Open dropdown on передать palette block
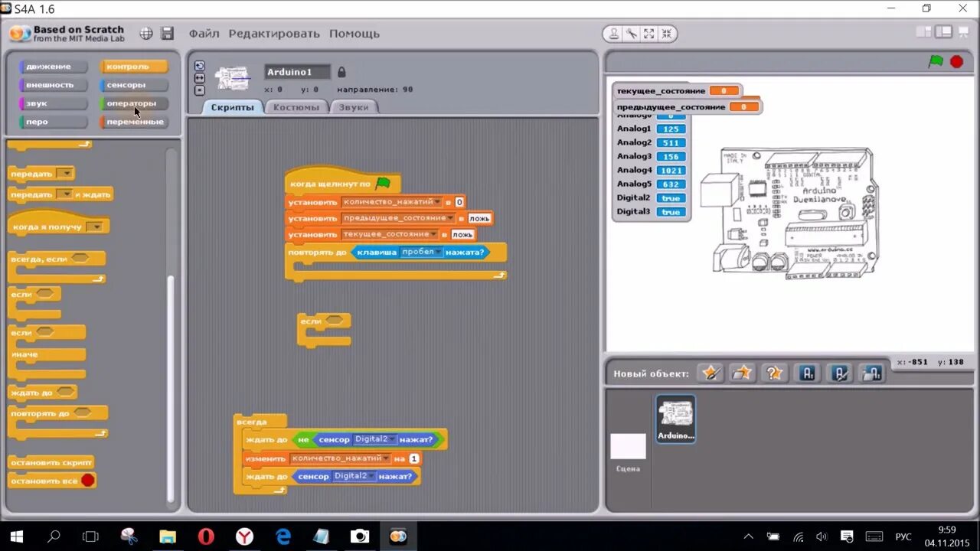Image resolution: width=980 pixels, height=551 pixels. pos(65,174)
